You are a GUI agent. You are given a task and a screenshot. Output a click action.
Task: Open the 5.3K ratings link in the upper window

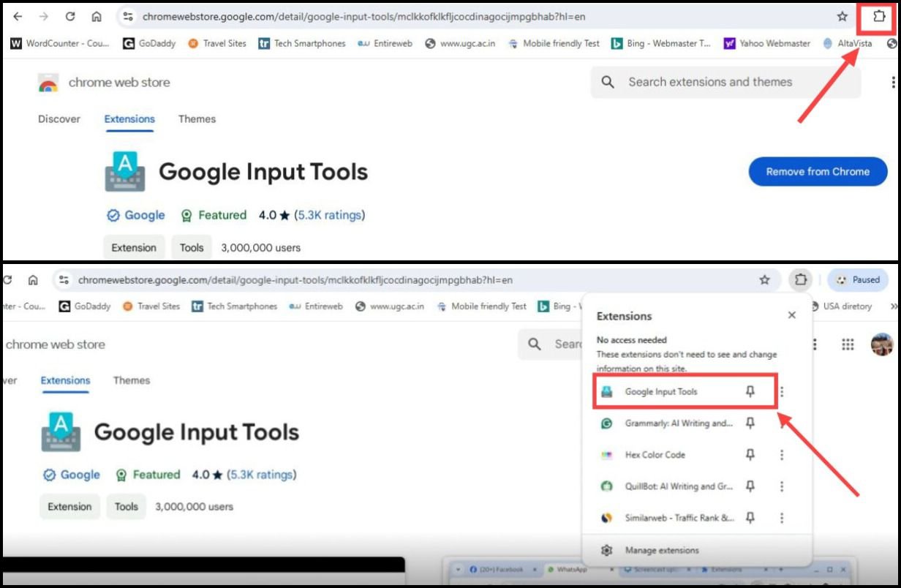330,215
